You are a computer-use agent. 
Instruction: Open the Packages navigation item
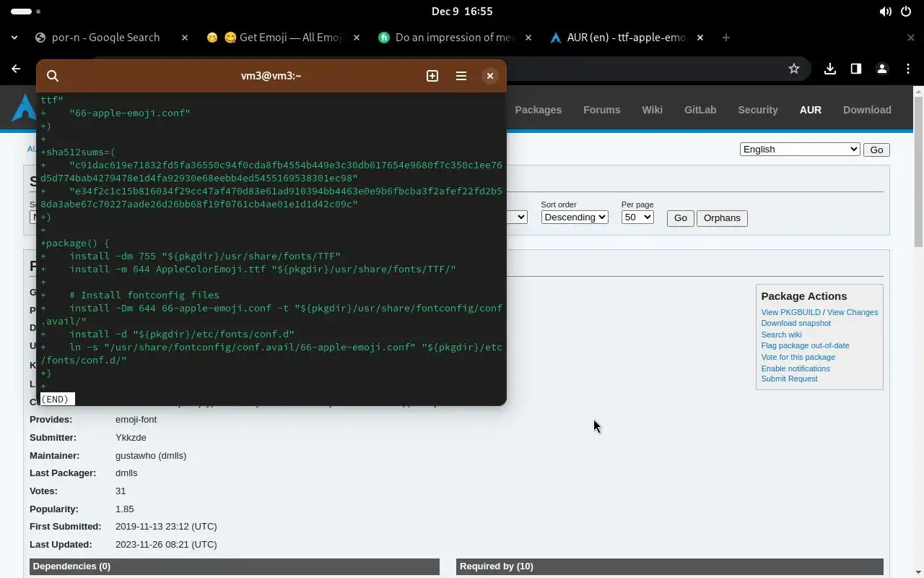pos(538,110)
